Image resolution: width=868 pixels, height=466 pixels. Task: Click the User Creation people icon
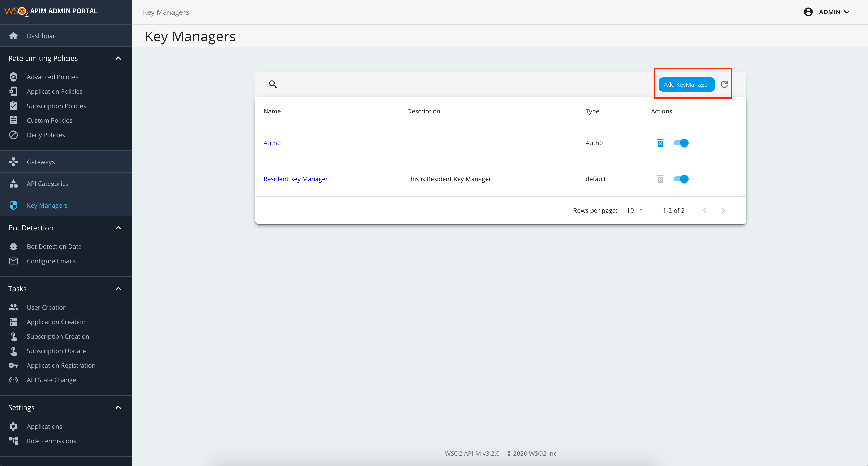[13, 307]
